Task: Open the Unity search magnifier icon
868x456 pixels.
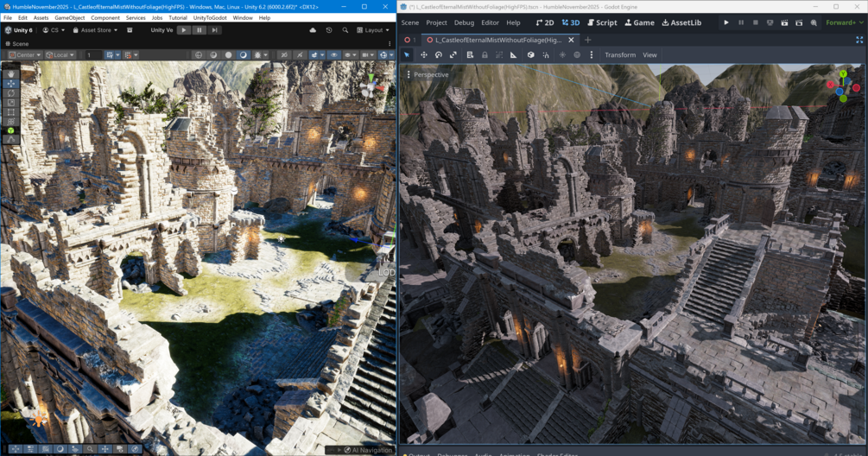Action: (x=345, y=30)
